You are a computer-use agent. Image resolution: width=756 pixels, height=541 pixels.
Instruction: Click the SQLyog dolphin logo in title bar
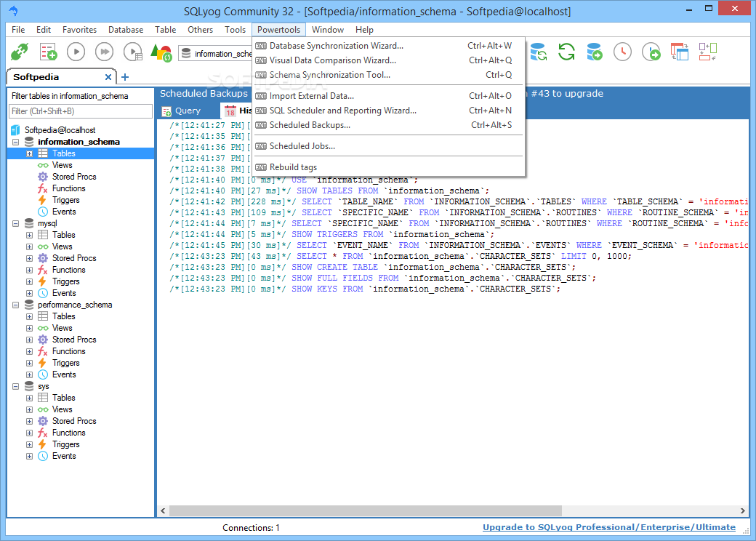point(13,10)
